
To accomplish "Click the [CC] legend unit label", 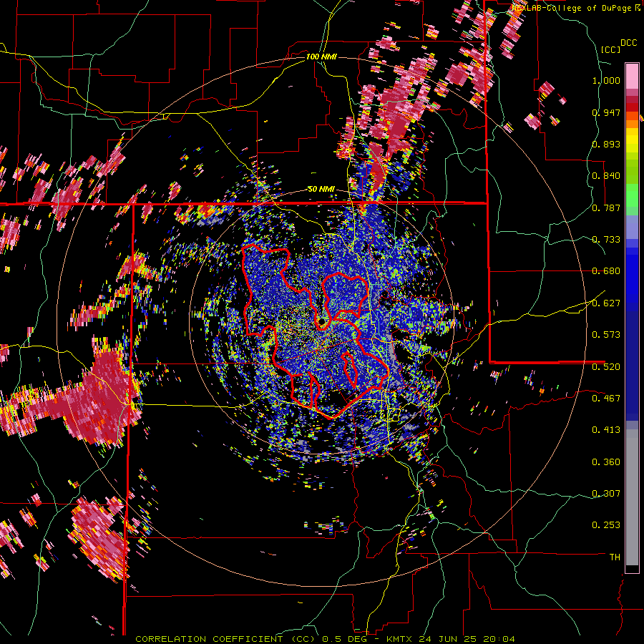I will coord(610,49).
